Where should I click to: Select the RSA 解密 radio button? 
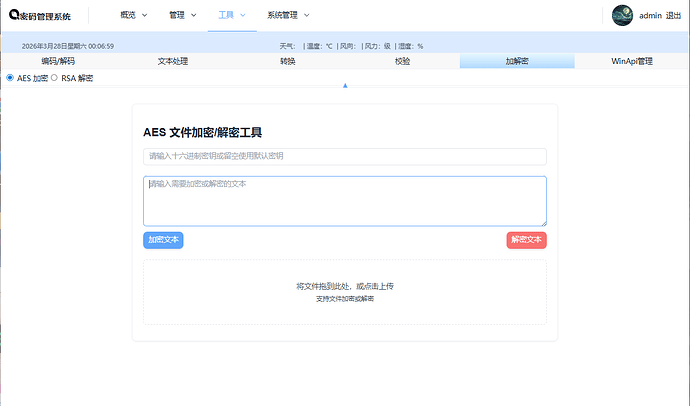pos(54,78)
